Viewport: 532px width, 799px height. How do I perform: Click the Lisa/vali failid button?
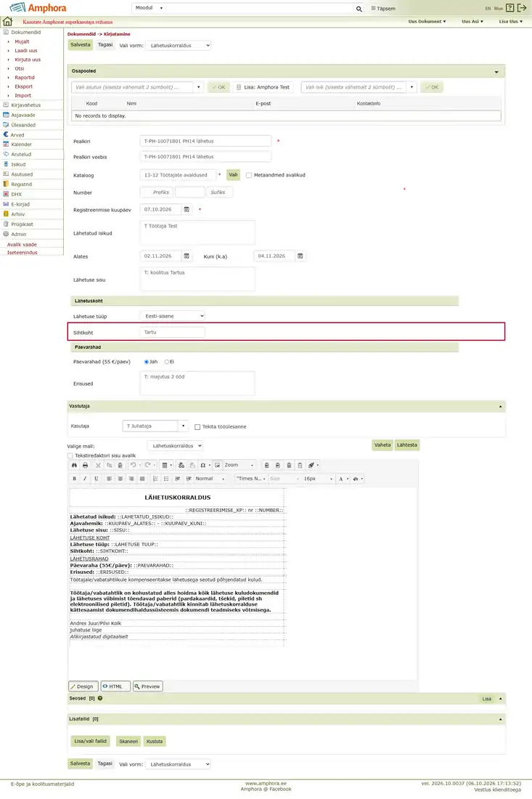[x=90, y=742]
